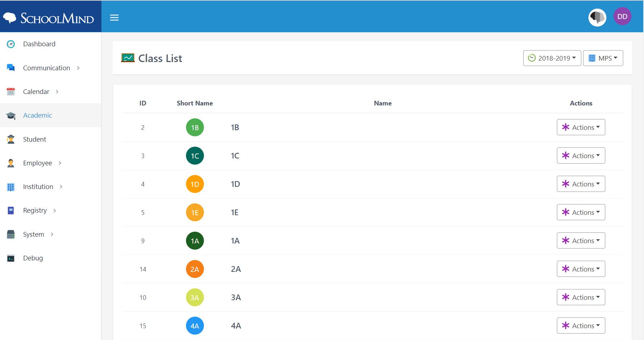Open Actions dropdown for class 4A
The image size is (644, 340).
pyautogui.click(x=581, y=326)
